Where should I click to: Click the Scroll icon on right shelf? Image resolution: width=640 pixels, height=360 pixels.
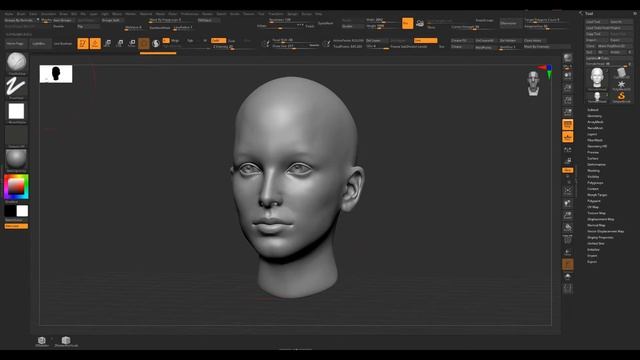point(568,75)
